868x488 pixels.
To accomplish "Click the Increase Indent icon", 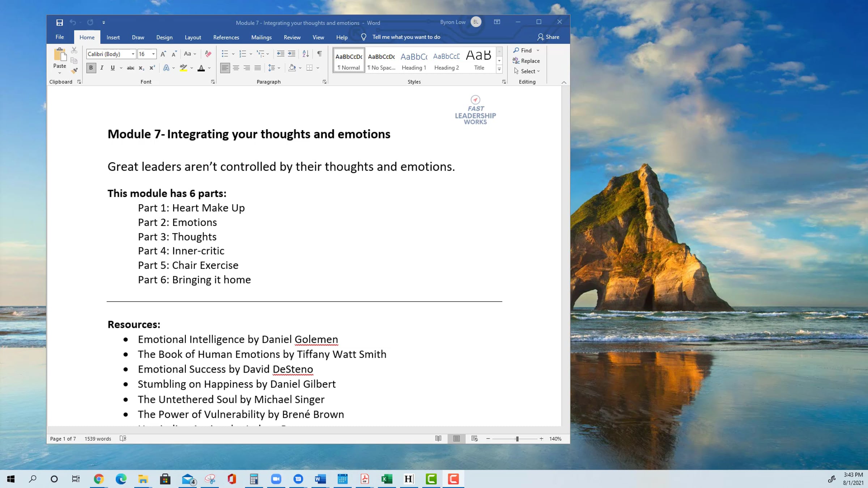I will click(x=292, y=54).
